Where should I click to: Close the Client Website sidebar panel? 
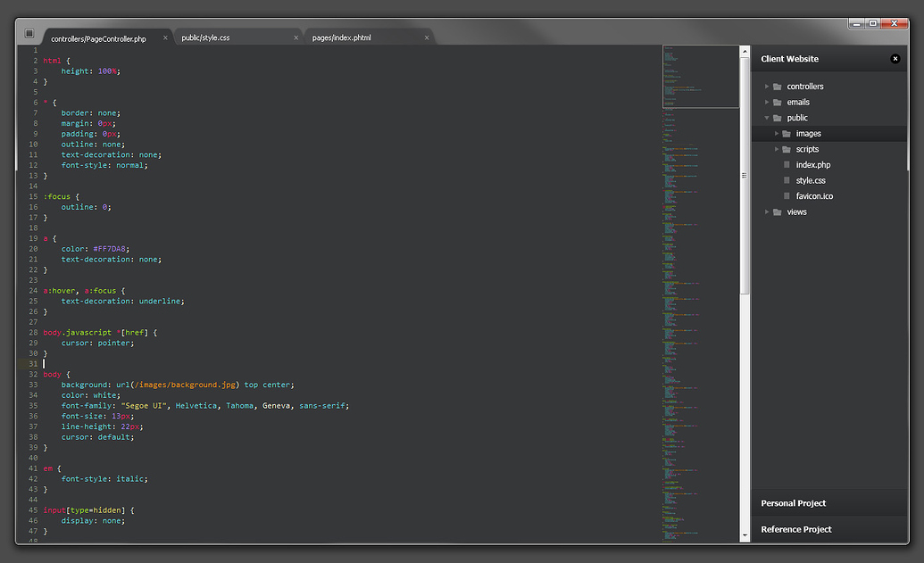tap(895, 58)
